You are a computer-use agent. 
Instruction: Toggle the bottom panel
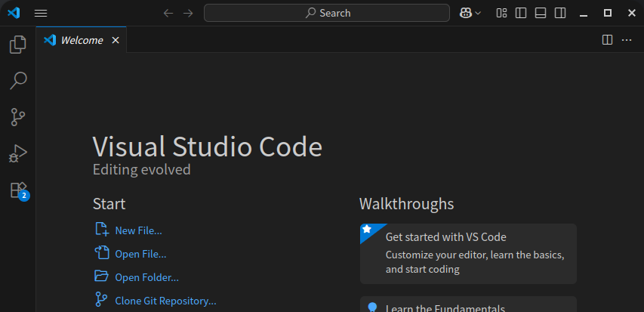click(x=541, y=13)
